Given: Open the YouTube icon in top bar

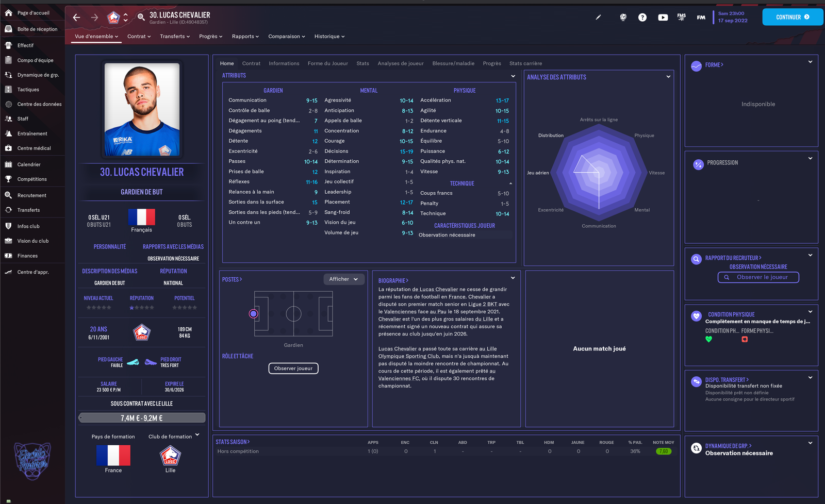Looking at the screenshot, I should 663,18.
